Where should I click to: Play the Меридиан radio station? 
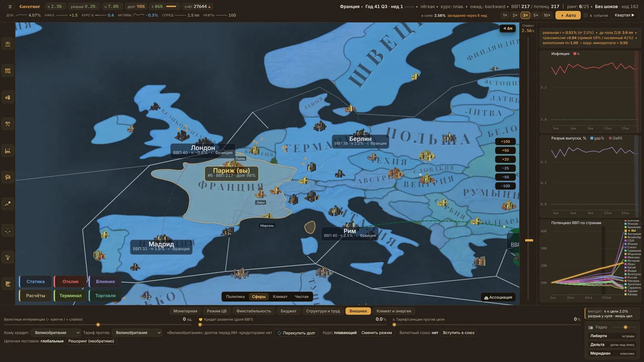(612, 354)
